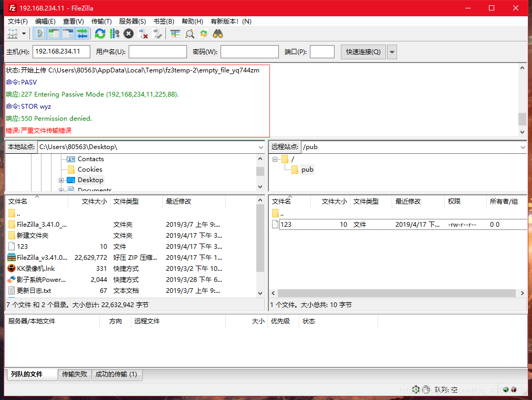
Task: Toggle transfer queue display
Action: click(x=82, y=34)
